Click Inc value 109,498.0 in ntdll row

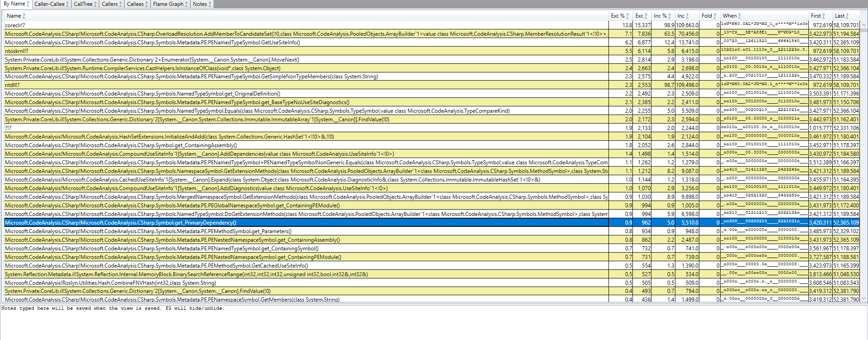click(687, 85)
